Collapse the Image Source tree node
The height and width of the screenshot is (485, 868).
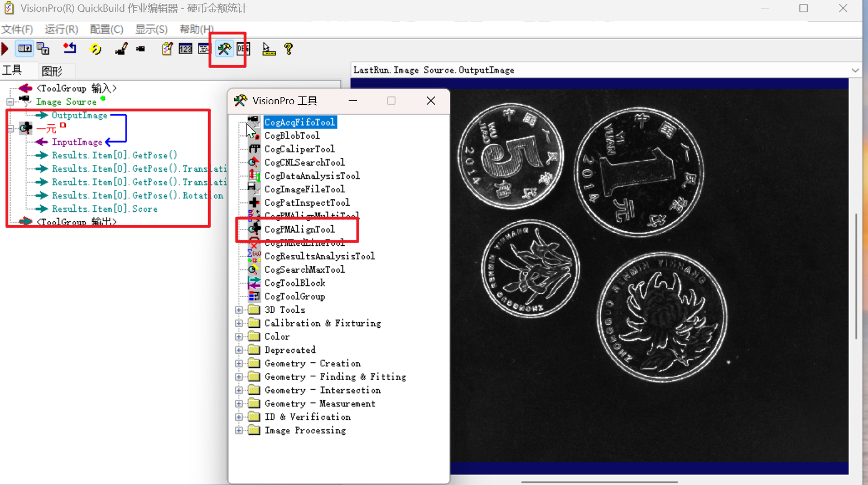(9, 102)
